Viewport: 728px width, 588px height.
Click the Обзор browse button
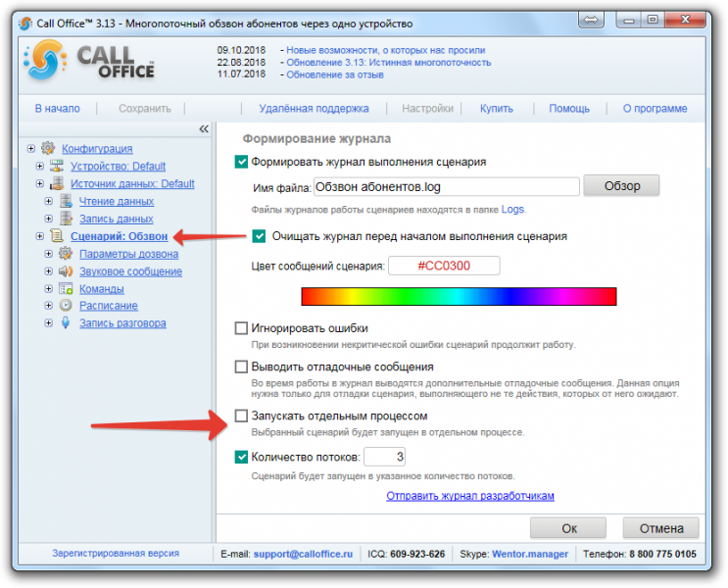(621, 186)
